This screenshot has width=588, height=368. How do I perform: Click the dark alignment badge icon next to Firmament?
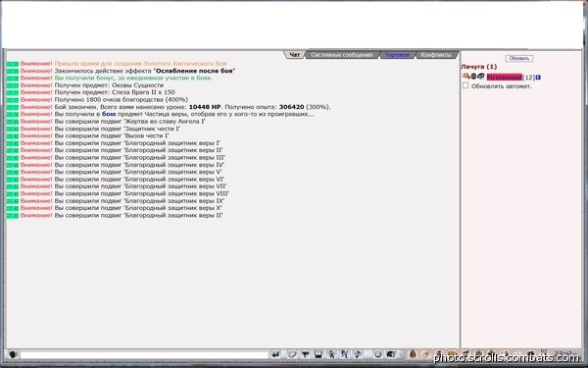[473, 77]
